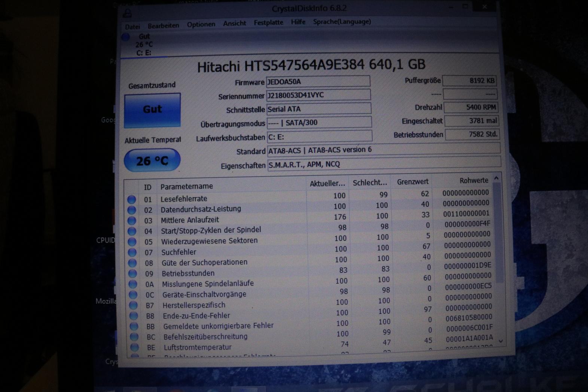This screenshot has width=588, height=392.
Task: Click raw value 006810580000
Action: click(x=469, y=317)
